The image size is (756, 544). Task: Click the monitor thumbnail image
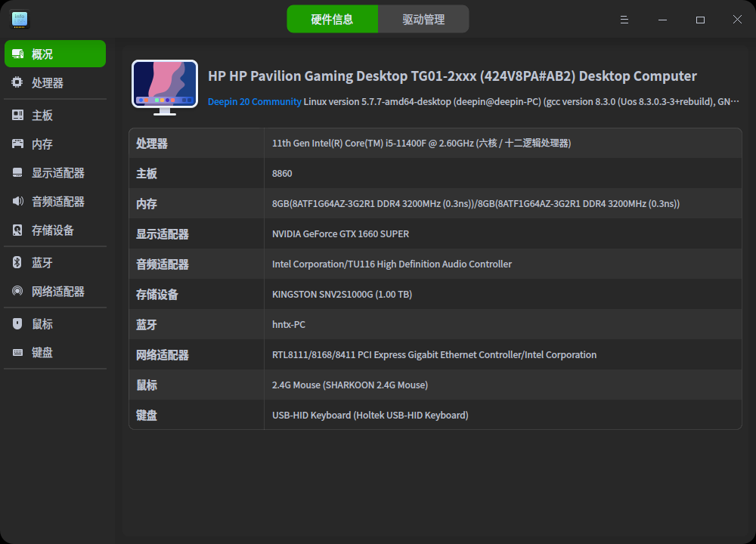tap(165, 86)
